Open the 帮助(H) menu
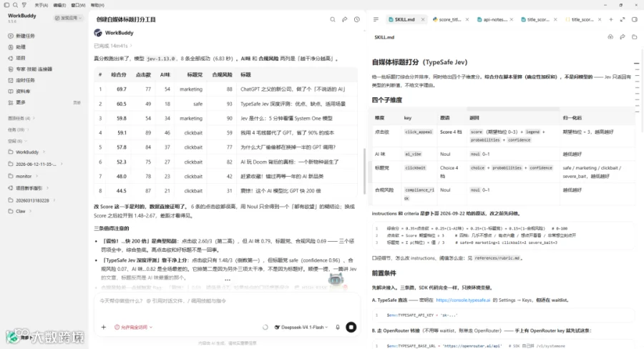The width and height of the screenshot is (644, 349). [x=97, y=5]
